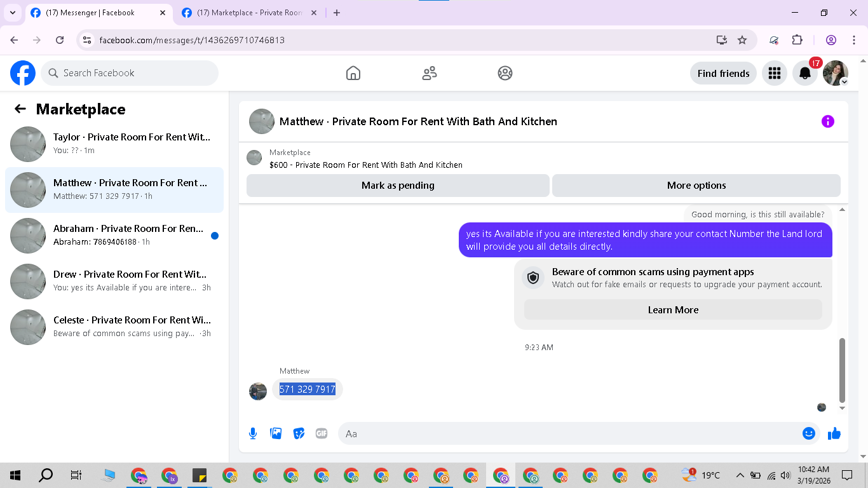Open Taylor conversation in list
Image resolution: width=868 pixels, height=488 pixels.
114,144
